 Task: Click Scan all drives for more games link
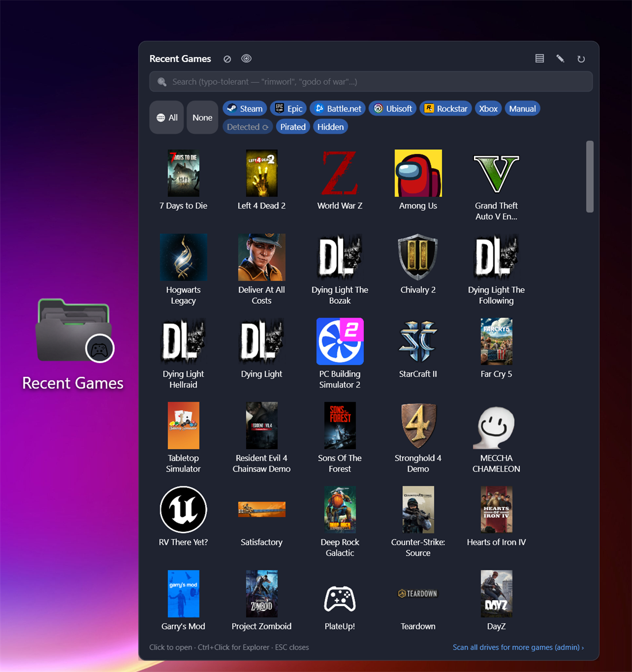[518, 647]
